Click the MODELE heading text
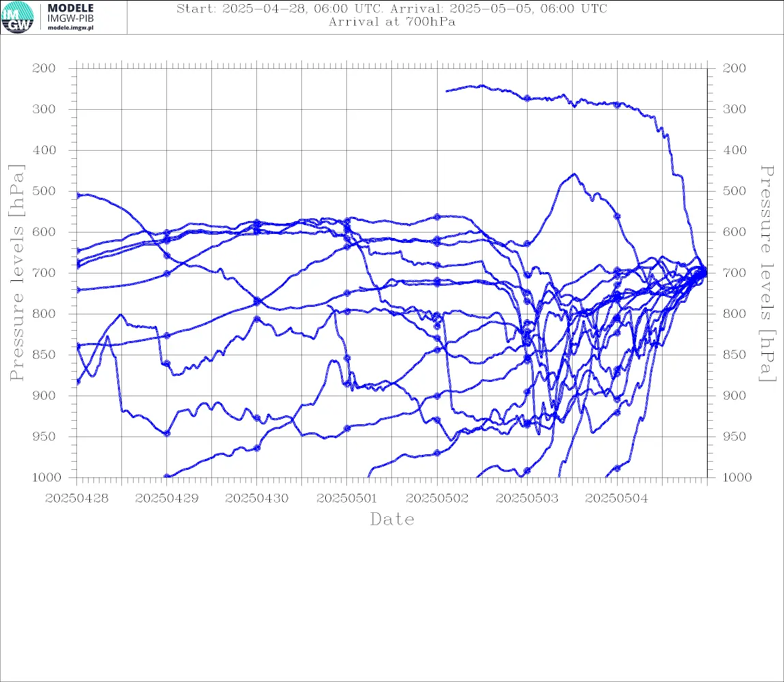Viewport: 784px width, 682px height. [70, 8]
